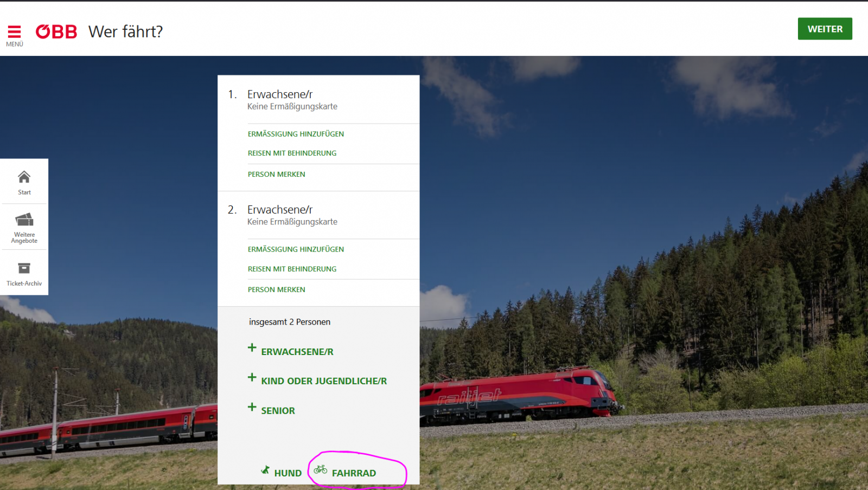The width and height of the screenshot is (868, 490).
Task: Select Reisen mit Behinderung for passenger 2
Action: pyautogui.click(x=292, y=269)
